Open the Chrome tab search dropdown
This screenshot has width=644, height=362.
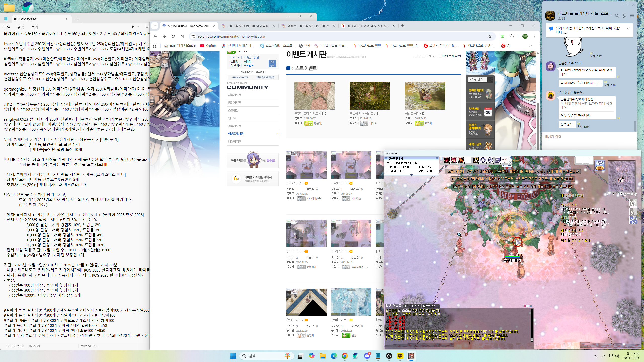(x=155, y=26)
